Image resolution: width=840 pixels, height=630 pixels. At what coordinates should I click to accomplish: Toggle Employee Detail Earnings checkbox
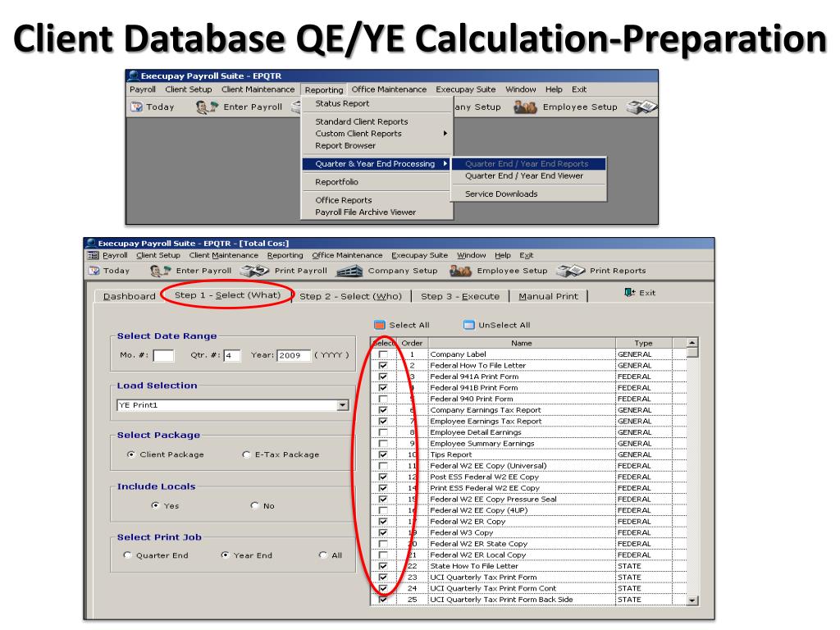(x=383, y=433)
